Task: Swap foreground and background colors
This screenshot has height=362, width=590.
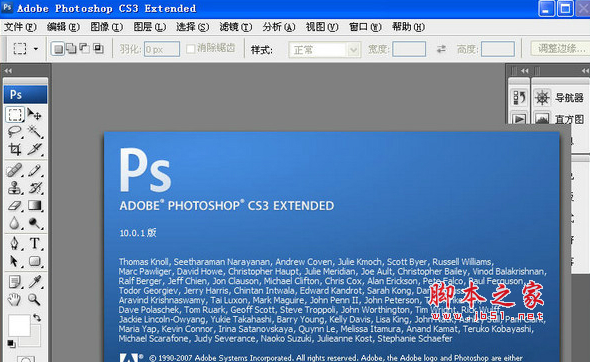Action: pyautogui.click(x=37, y=318)
